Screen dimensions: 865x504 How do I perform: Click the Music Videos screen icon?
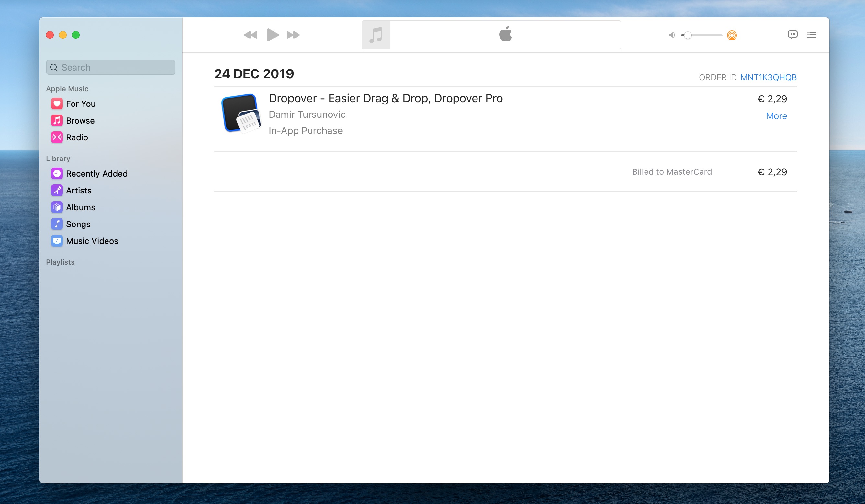click(57, 241)
